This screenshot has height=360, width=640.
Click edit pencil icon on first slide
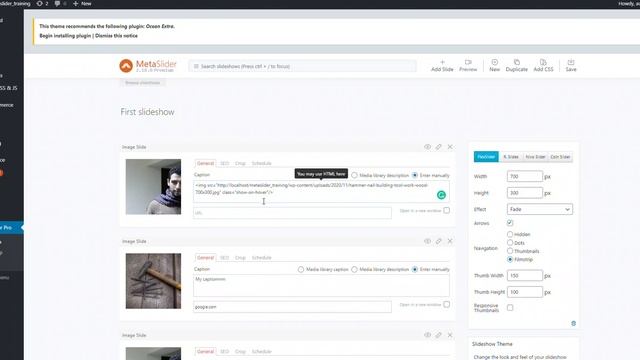tap(438, 147)
